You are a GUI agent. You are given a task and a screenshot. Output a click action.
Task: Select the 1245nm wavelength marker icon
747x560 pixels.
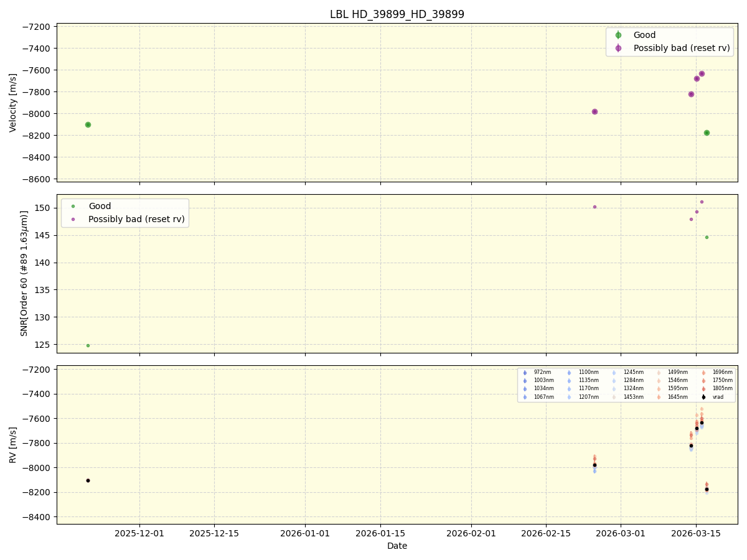point(613,372)
